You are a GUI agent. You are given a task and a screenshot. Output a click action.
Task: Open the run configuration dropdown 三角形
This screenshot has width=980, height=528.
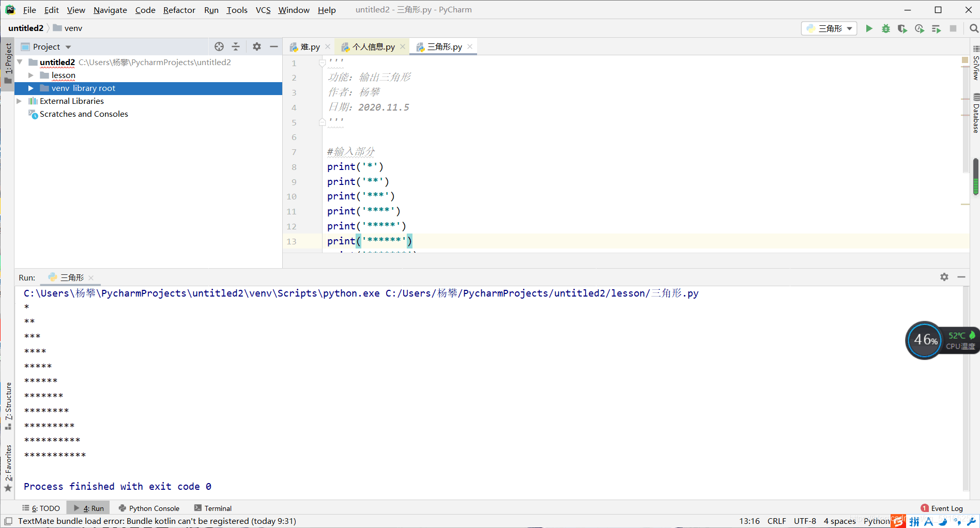click(x=829, y=28)
